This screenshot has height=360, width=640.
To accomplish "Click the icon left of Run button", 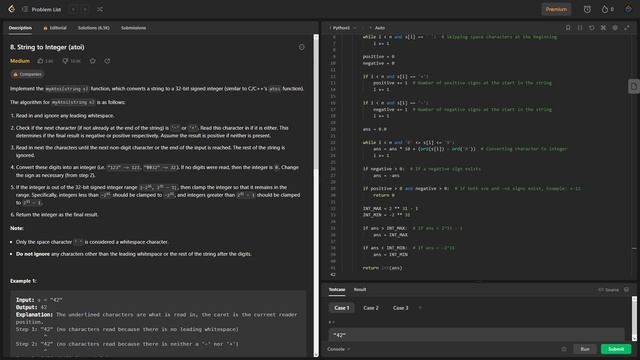I will (x=564, y=349).
